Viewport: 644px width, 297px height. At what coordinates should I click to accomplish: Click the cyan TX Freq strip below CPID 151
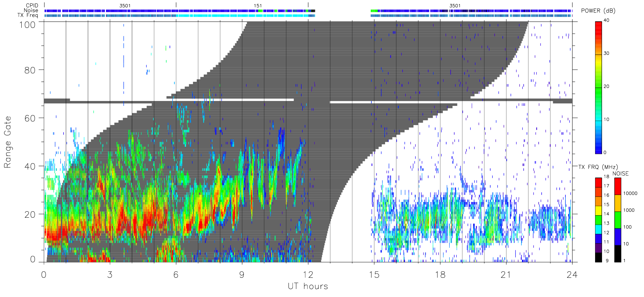pos(242,15)
